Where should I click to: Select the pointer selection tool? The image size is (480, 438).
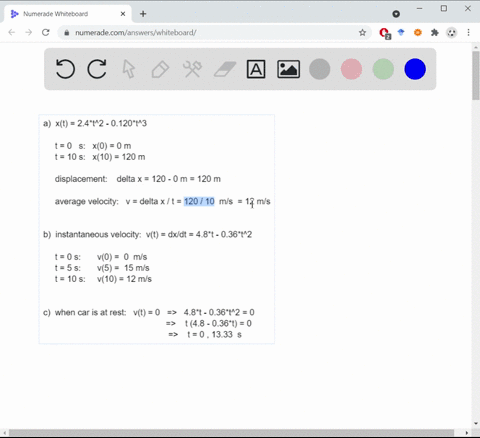click(x=129, y=69)
